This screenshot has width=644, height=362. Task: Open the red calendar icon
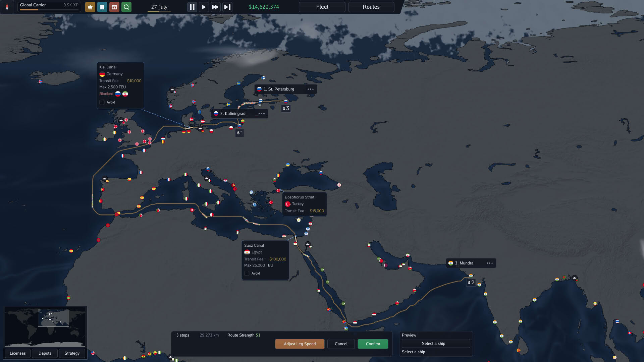(x=114, y=7)
